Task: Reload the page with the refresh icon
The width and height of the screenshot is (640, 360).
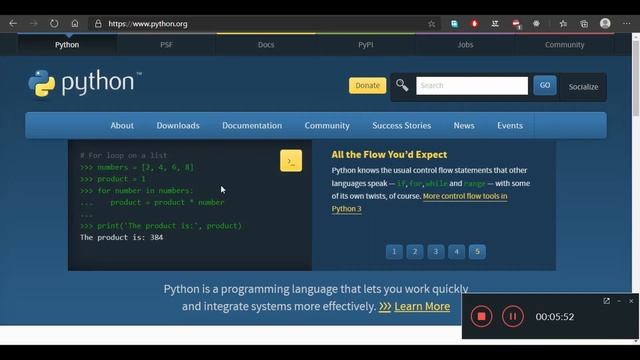Action: 54,24
